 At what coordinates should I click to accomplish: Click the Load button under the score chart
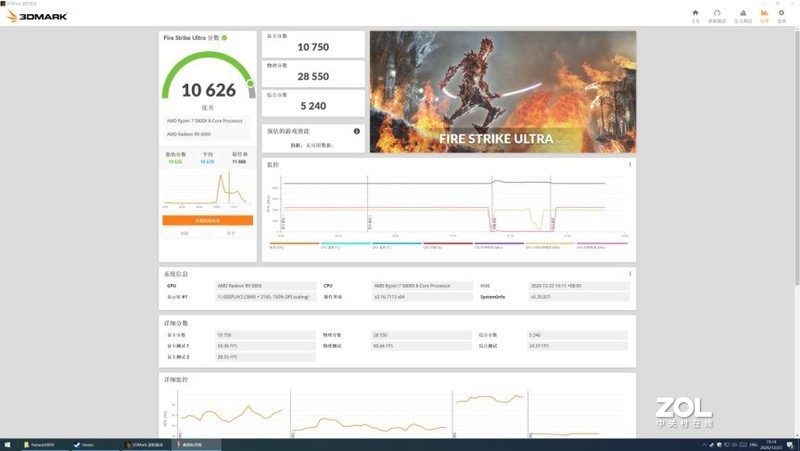coord(185,233)
